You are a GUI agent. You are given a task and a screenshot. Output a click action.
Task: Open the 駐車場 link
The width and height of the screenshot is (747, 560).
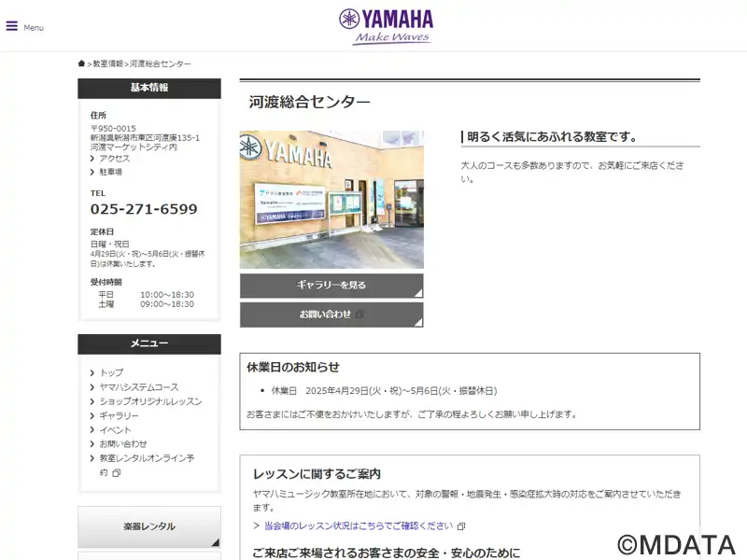(x=110, y=172)
